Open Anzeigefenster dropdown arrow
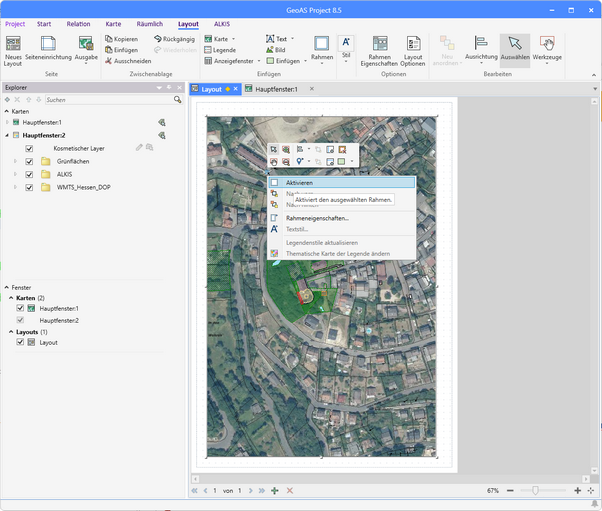 [259, 61]
